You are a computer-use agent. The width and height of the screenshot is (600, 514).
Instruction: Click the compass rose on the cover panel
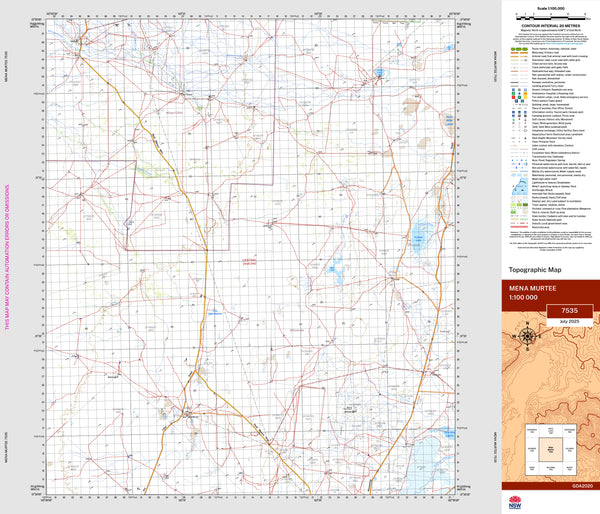pyautogui.click(x=528, y=336)
